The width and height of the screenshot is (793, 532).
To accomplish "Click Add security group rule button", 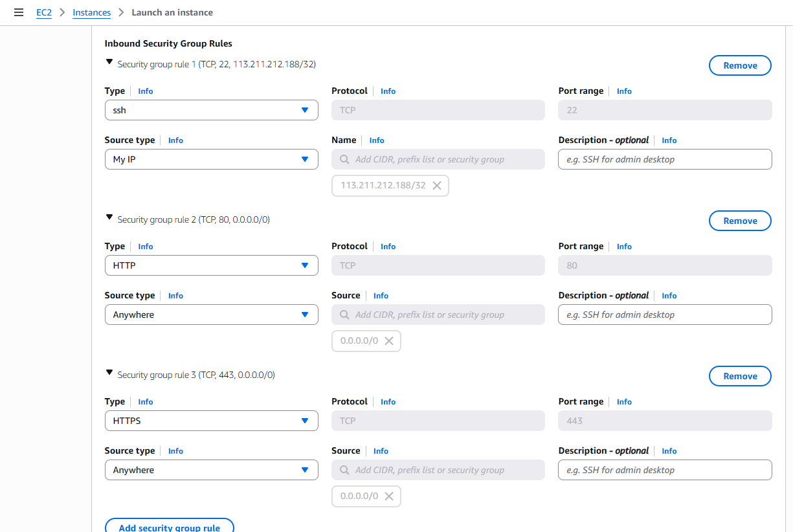I will point(169,527).
